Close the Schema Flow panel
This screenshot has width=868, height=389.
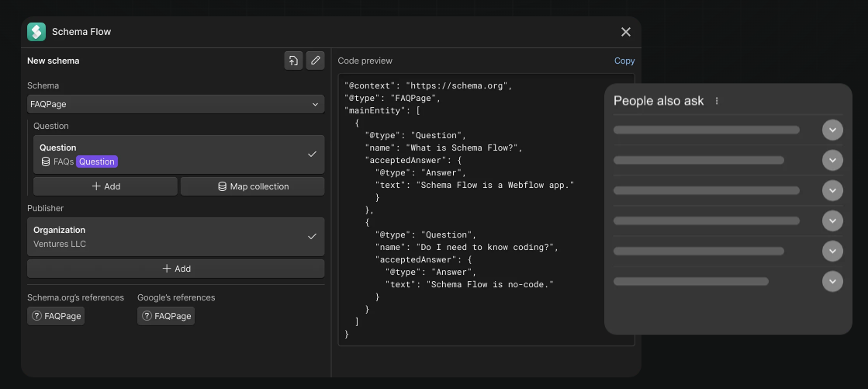pos(626,32)
